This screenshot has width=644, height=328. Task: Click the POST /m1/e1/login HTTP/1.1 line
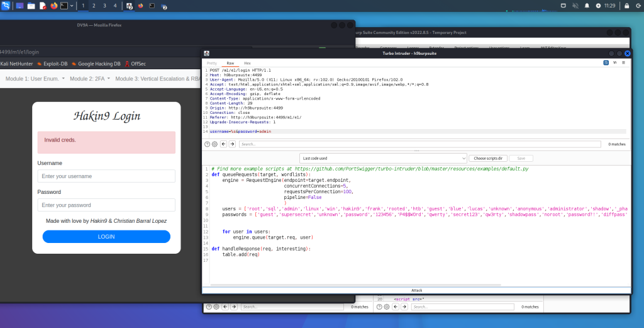[240, 71]
